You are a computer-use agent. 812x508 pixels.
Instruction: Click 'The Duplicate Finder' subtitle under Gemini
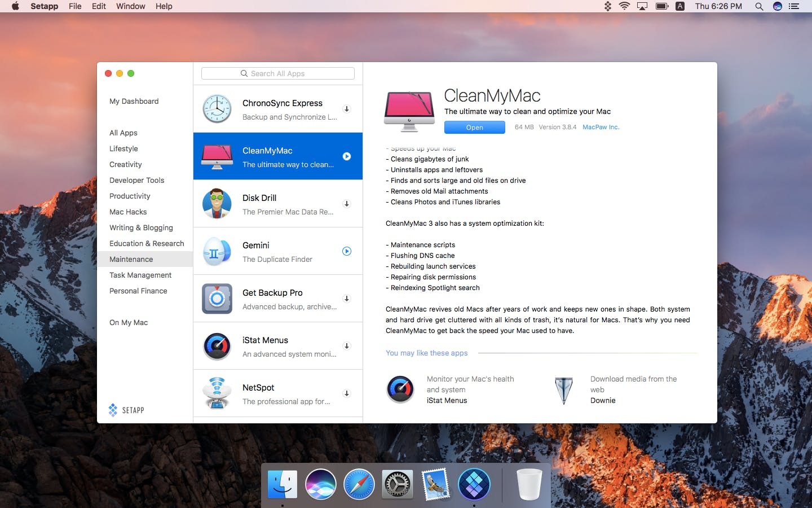tap(277, 259)
